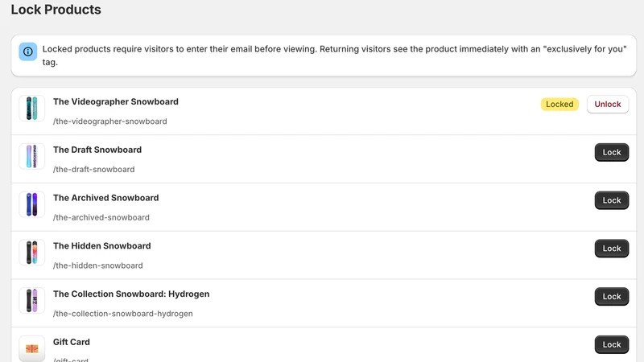644x362 pixels.
Task: Click the Lock Products page heading
Action: click(x=56, y=10)
